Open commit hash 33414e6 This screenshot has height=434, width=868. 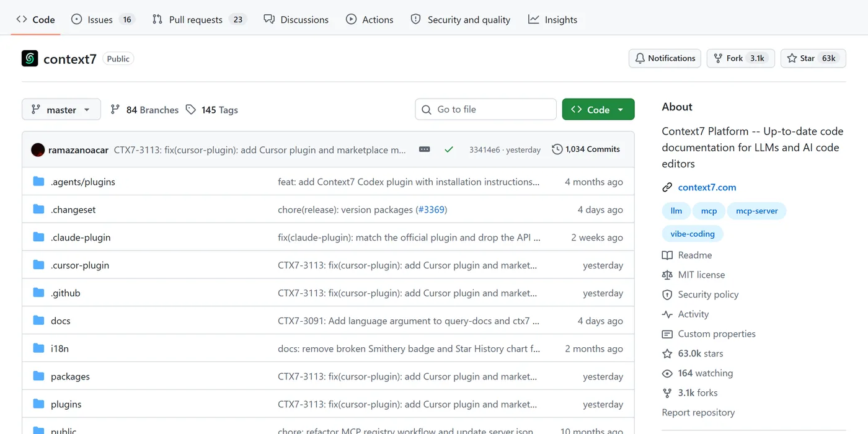tap(484, 149)
